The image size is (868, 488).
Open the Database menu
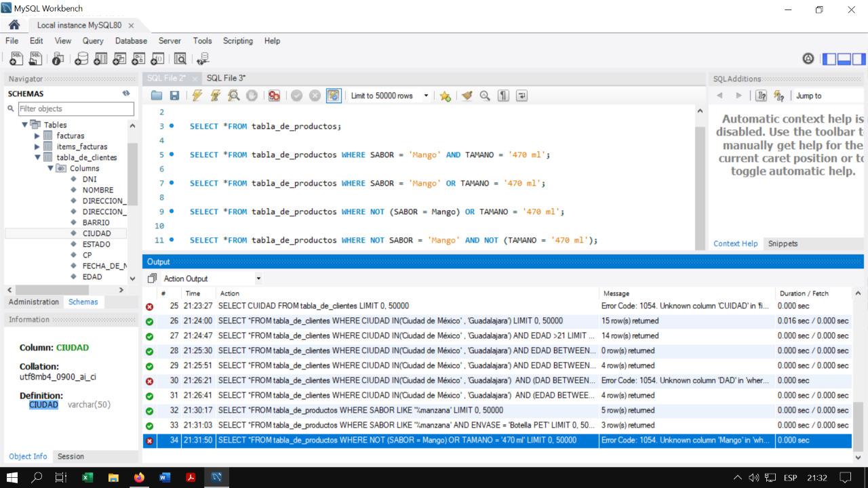click(x=131, y=41)
